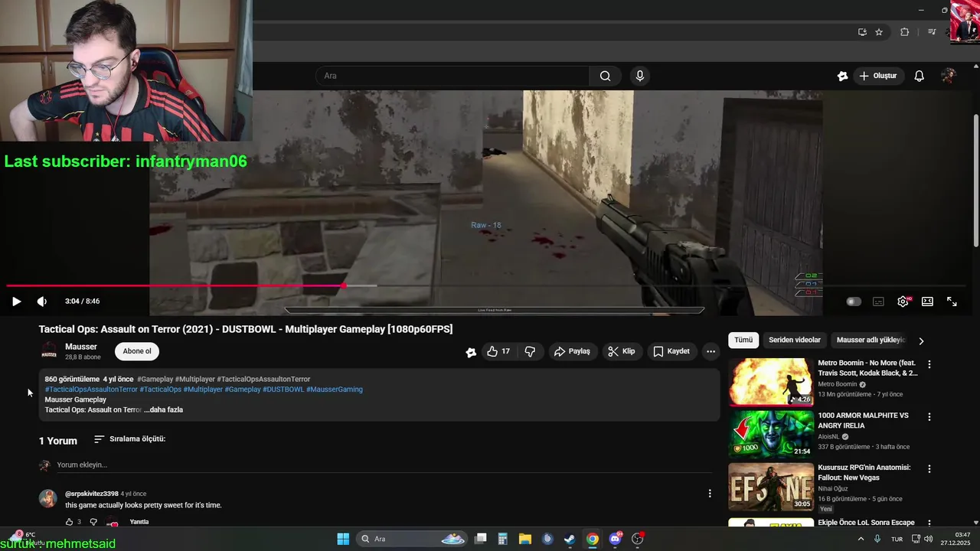
Task: Open File Explorer from the taskbar
Action: 525,539
